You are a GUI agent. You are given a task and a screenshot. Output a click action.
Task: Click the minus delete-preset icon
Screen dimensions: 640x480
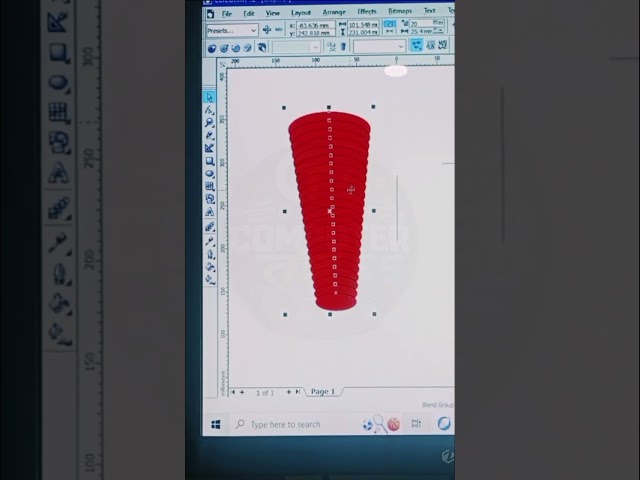(278, 30)
